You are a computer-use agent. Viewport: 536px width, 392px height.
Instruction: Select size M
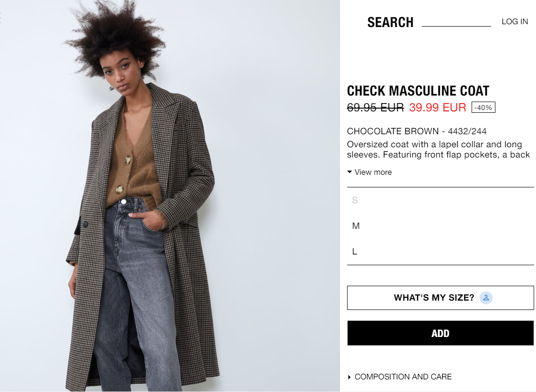[x=440, y=226]
